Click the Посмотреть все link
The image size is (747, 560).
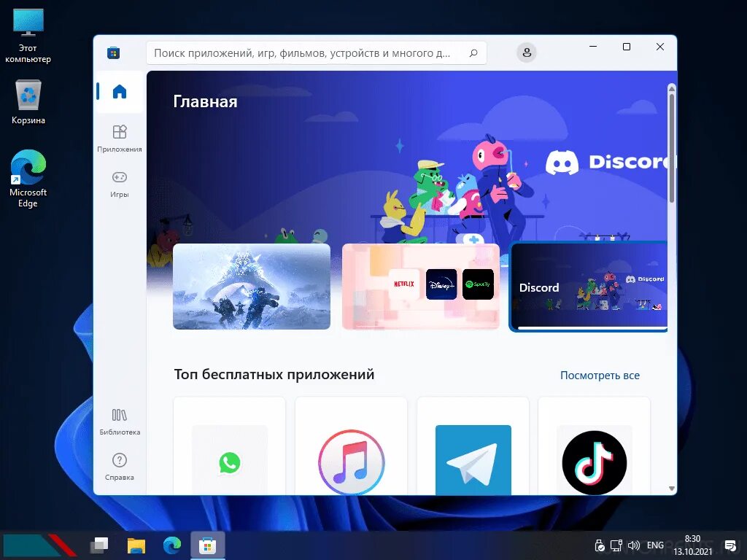(x=600, y=376)
